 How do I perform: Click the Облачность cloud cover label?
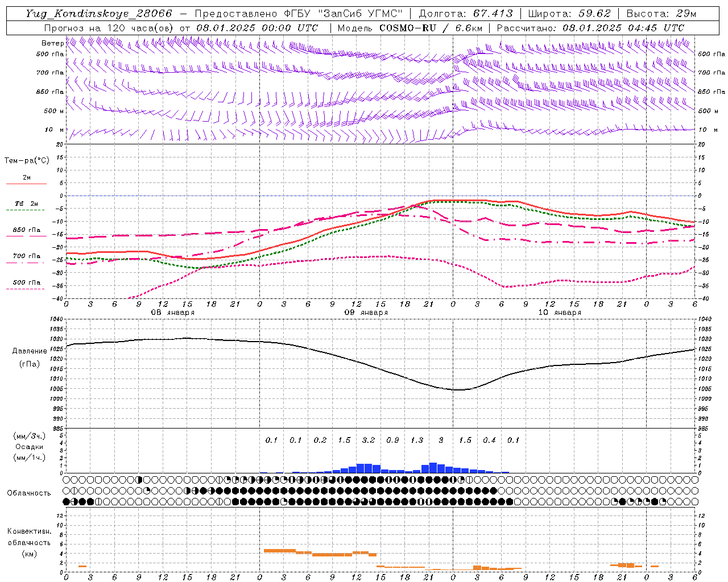[x=29, y=493]
